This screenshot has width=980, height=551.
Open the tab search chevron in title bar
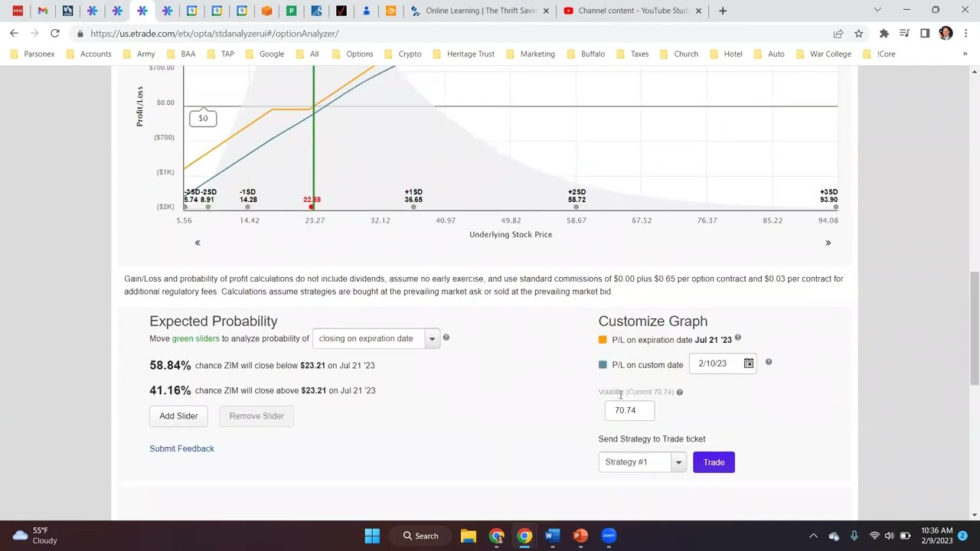coord(877,11)
